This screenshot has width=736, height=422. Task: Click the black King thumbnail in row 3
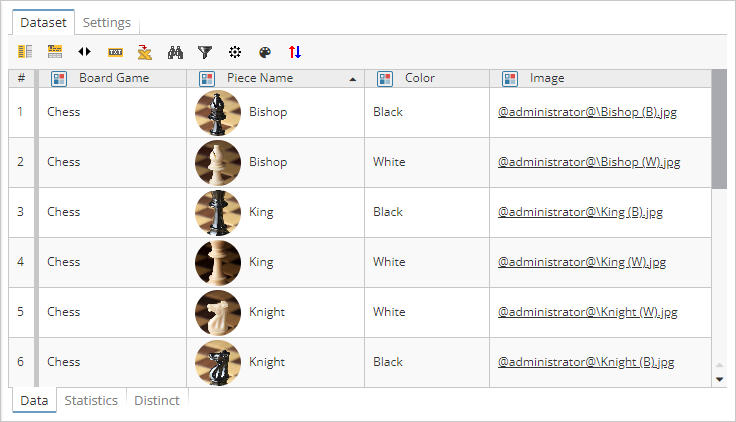(x=218, y=213)
